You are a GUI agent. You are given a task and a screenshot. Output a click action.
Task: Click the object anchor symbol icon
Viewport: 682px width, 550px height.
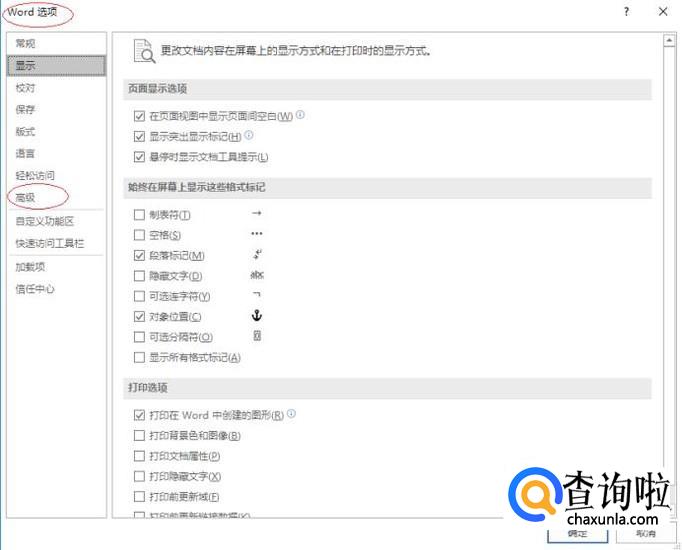tap(257, 316)
